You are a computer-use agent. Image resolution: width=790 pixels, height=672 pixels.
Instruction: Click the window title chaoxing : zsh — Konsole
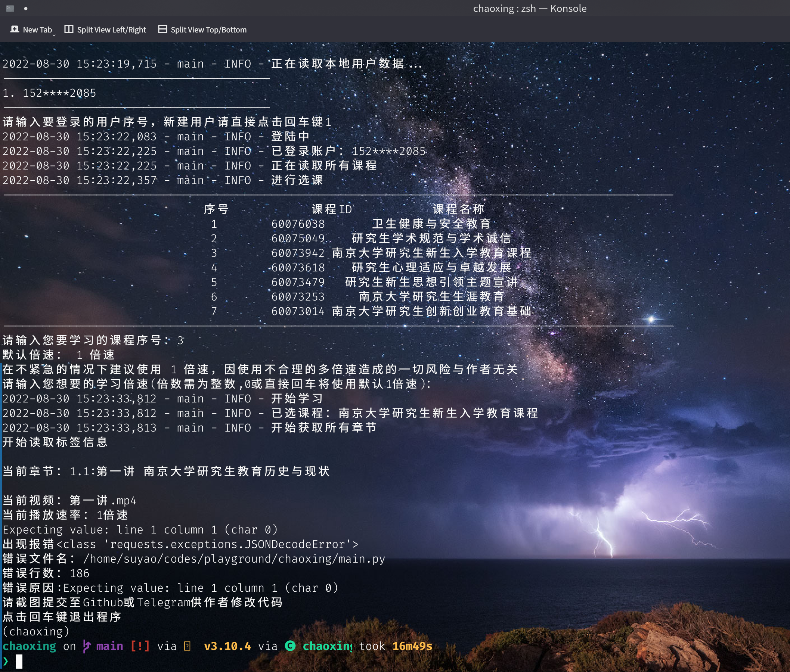(x=530, y=8)
